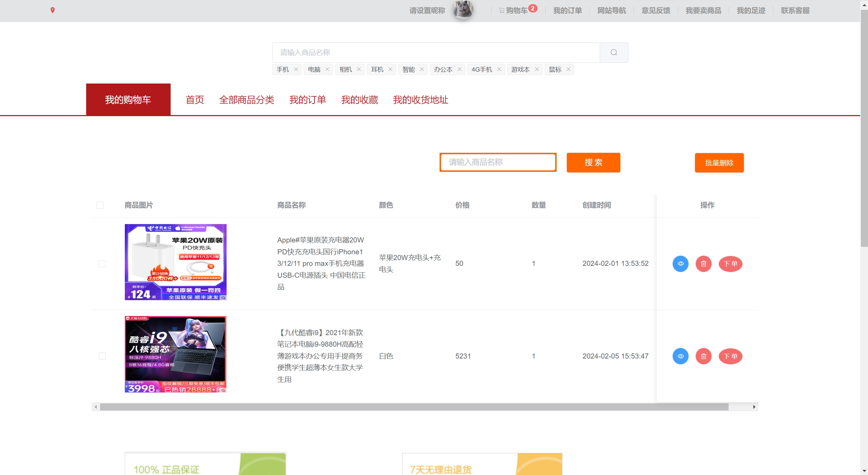Remove the 游戏本 search tag
This screenshot has height=475, width=868.
click(537, 69)
